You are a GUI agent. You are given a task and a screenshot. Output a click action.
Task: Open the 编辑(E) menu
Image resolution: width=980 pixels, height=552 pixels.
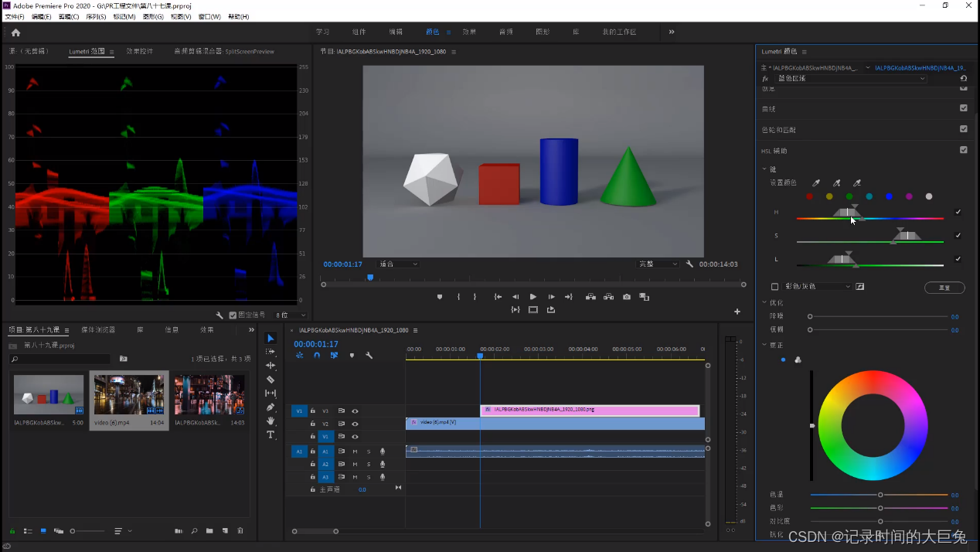pyautogui.click(x=41, y=16)
